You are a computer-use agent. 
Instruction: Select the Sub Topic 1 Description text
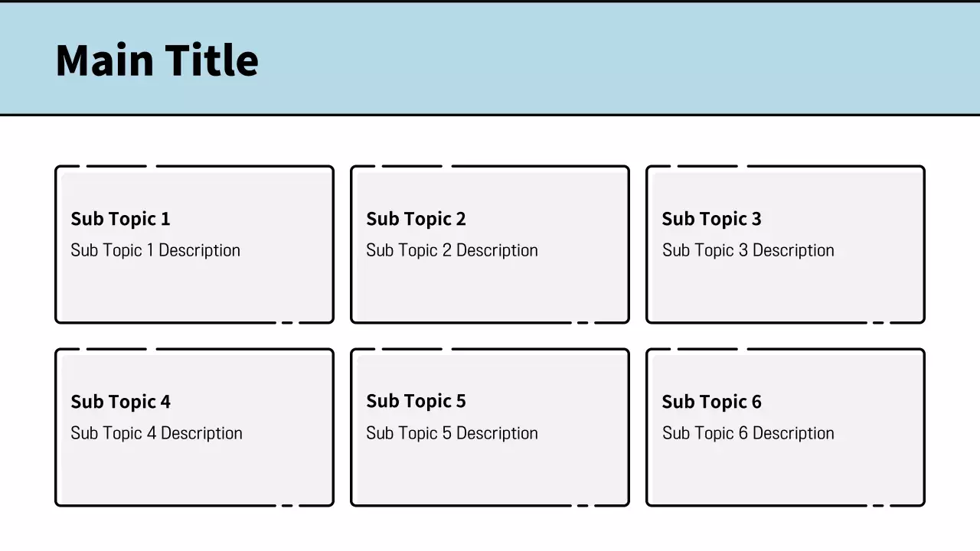pos(155,250)
